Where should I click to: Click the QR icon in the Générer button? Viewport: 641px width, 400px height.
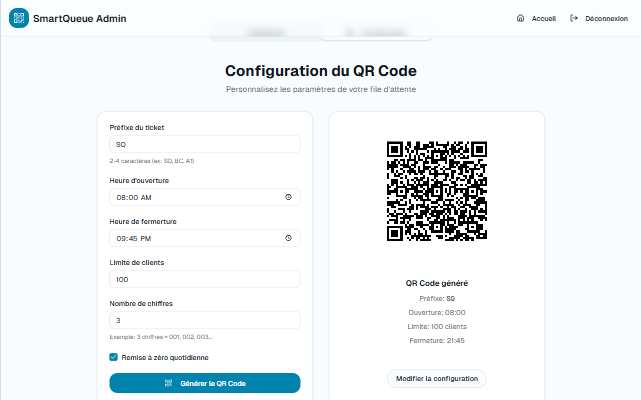coord(168,383)
